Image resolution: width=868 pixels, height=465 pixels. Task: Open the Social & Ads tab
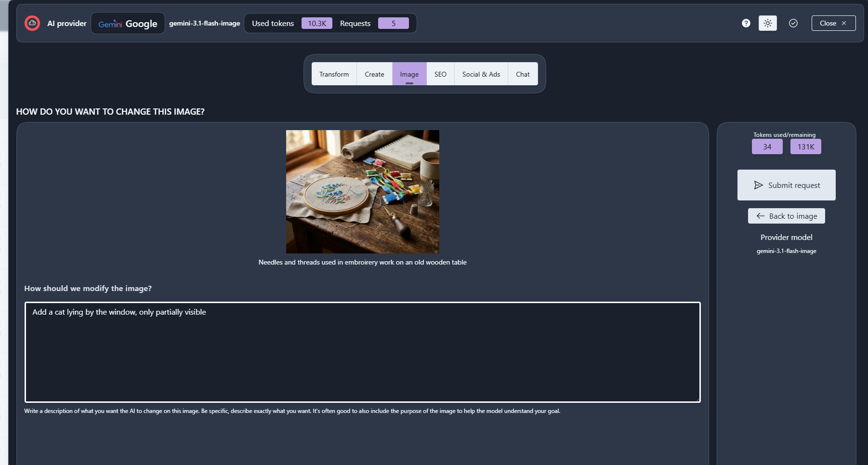tap(481, 74)
